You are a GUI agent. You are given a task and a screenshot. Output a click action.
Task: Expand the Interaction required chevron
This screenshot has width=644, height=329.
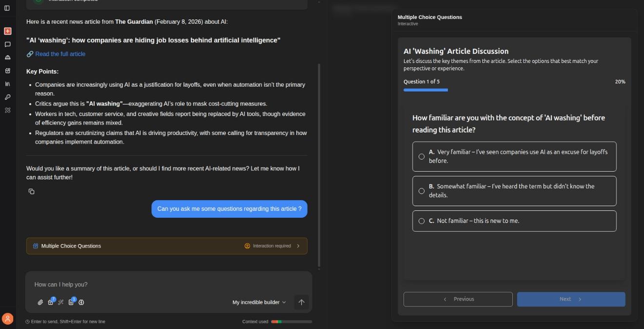click(298, 246)
